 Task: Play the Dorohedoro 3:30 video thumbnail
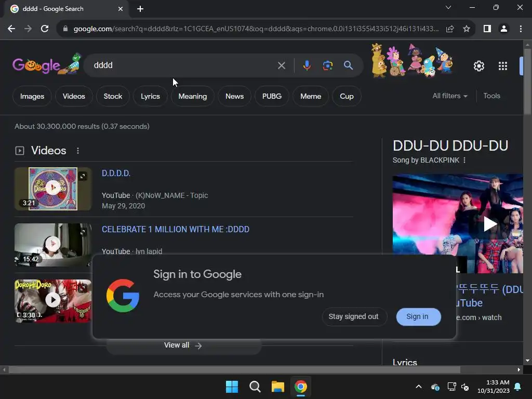[x=53, y=301]
